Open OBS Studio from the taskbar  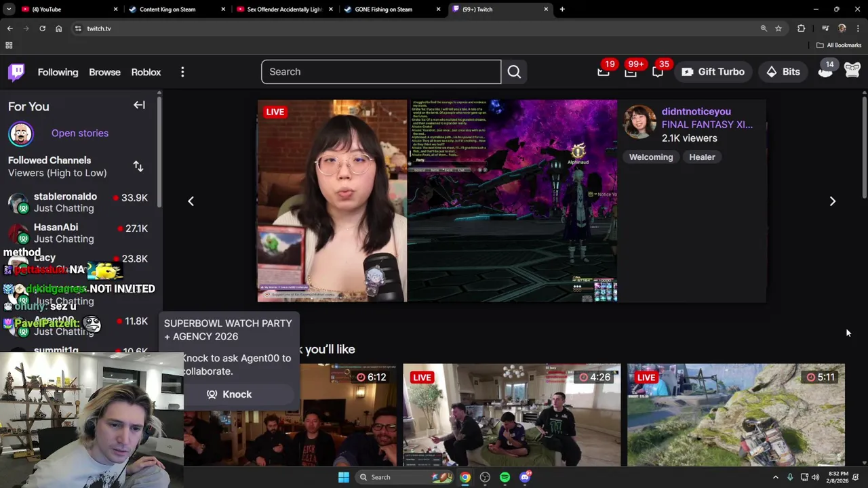(485, 477)
